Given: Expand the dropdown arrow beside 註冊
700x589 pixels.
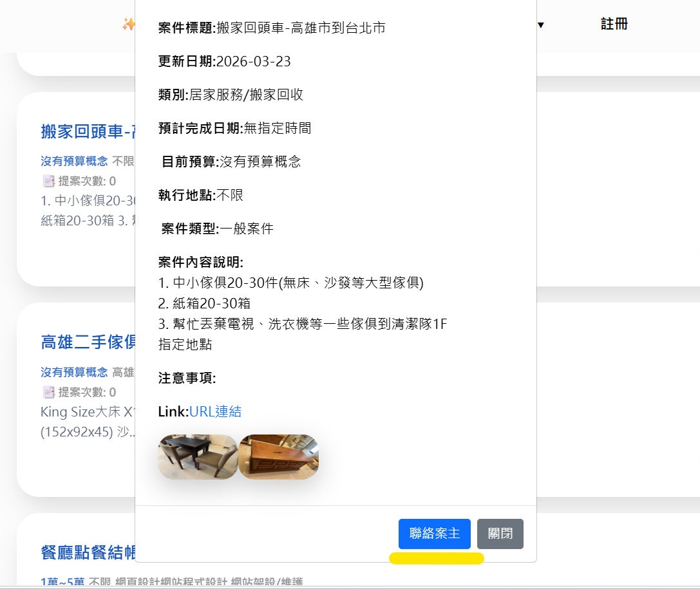Looking at the screenshot, I should pos(541,25).
